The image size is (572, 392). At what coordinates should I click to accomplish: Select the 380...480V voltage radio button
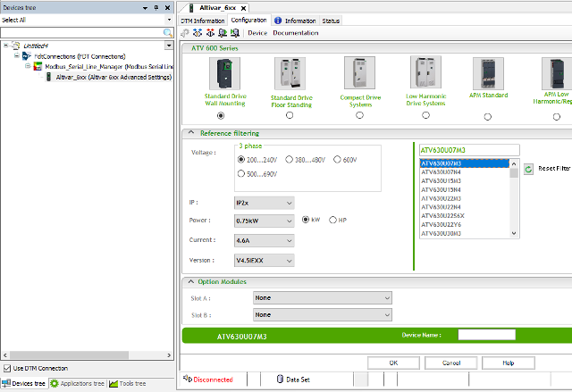click(290, 159)
